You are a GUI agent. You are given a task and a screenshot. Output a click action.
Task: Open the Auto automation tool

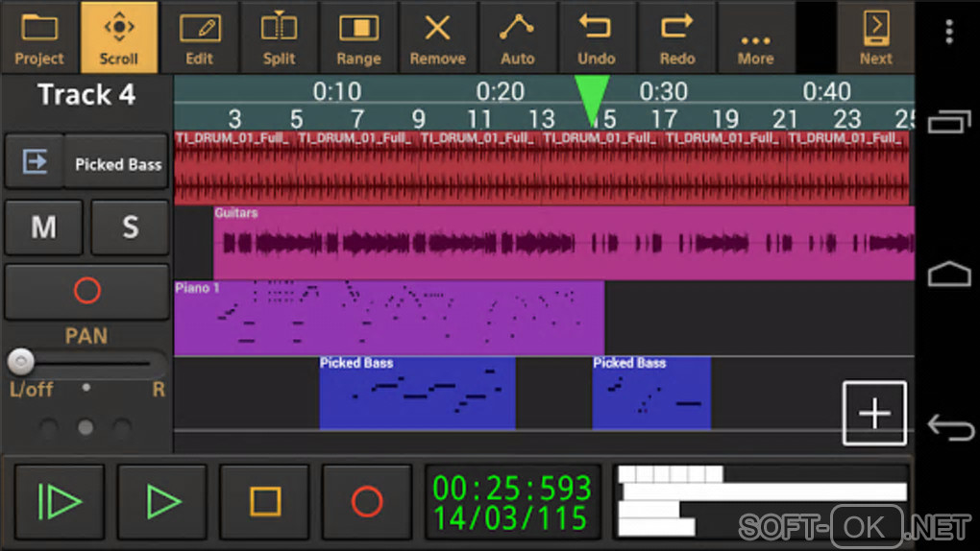pyautogui.click(x=518, y=36)
